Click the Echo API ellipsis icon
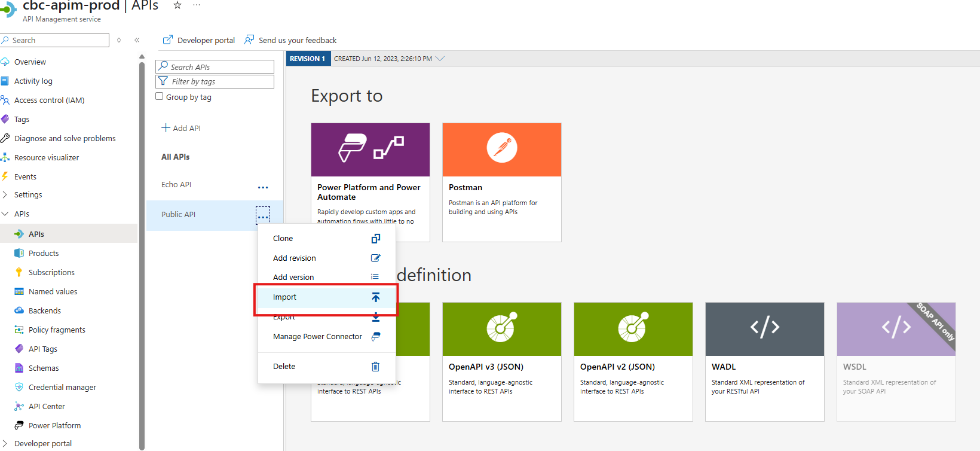 pyautogui.click(x=263, y=187)
